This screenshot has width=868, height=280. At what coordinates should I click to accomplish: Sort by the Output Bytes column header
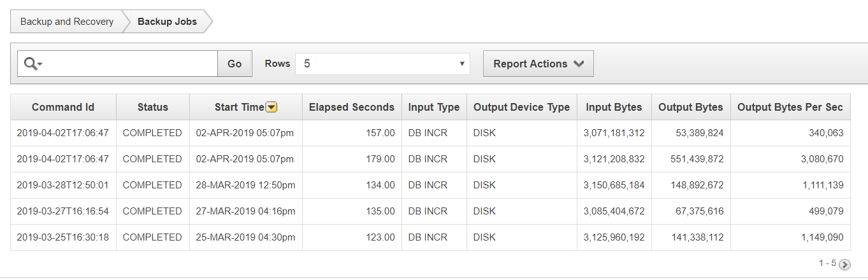tap(690, 107)
